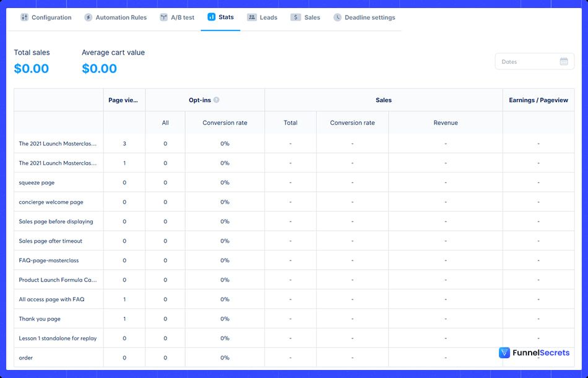This screenshot has width=588, height=378.
Task: Click the Stats bar chart icon
Action: point(210,17)
